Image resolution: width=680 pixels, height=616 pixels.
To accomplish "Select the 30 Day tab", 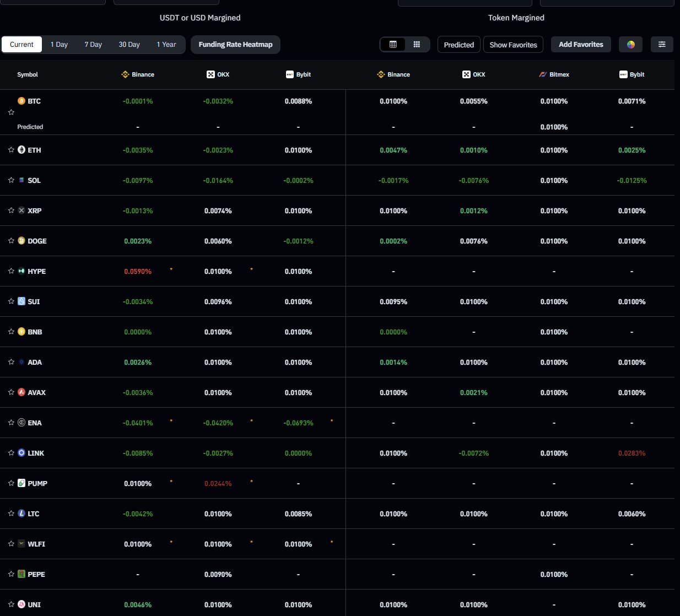I will pyautogui.click(x=129, y=45).
